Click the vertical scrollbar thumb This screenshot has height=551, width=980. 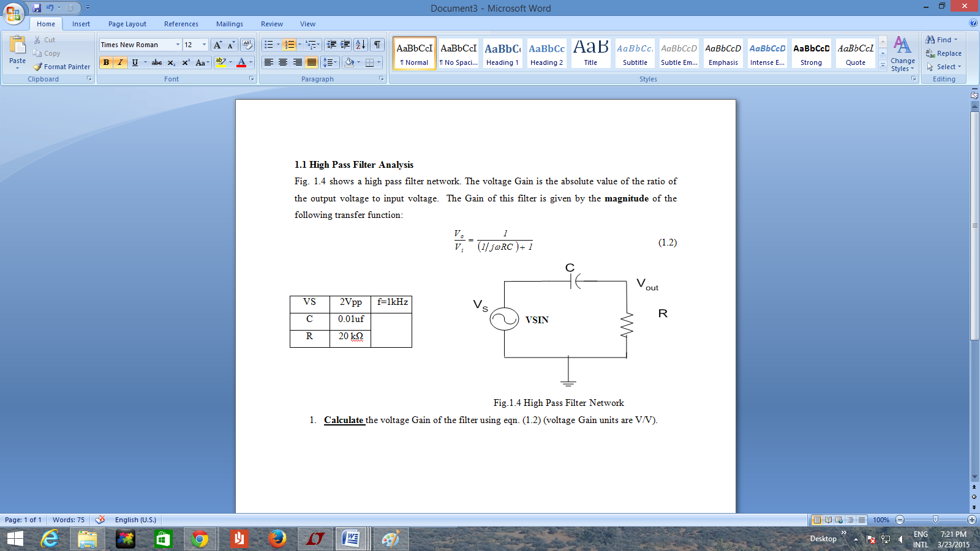974,226
